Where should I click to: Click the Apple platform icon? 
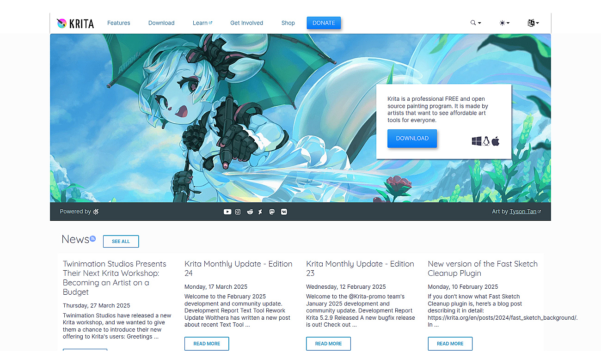pos(496,141)
